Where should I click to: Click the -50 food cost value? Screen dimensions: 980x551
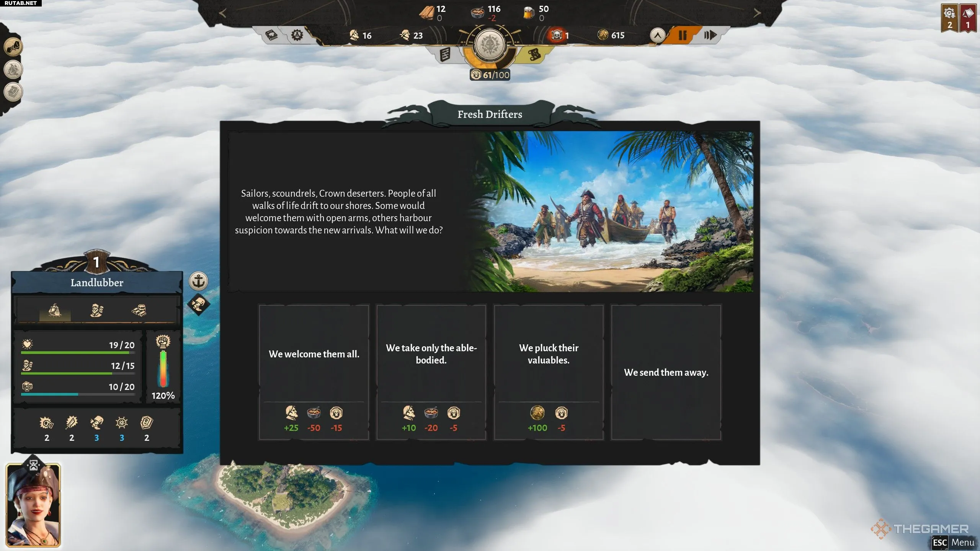pyautogui.click(x=314, y=428)
